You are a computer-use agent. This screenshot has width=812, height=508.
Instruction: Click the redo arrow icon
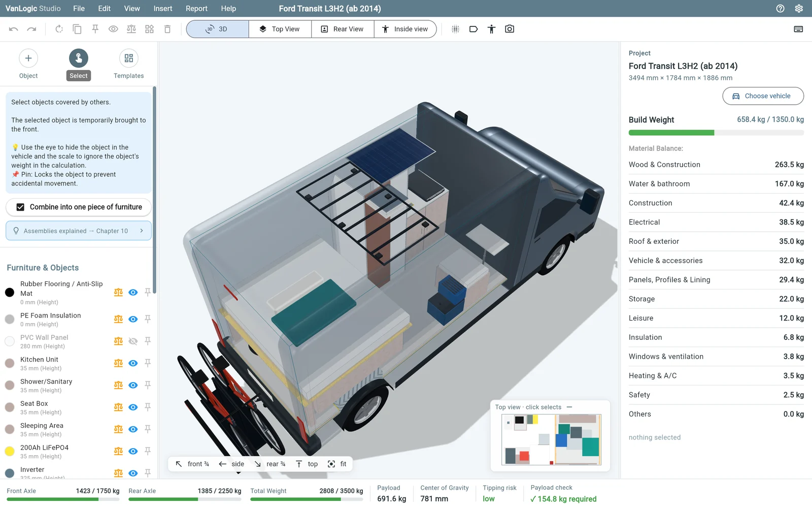point(31,29)
